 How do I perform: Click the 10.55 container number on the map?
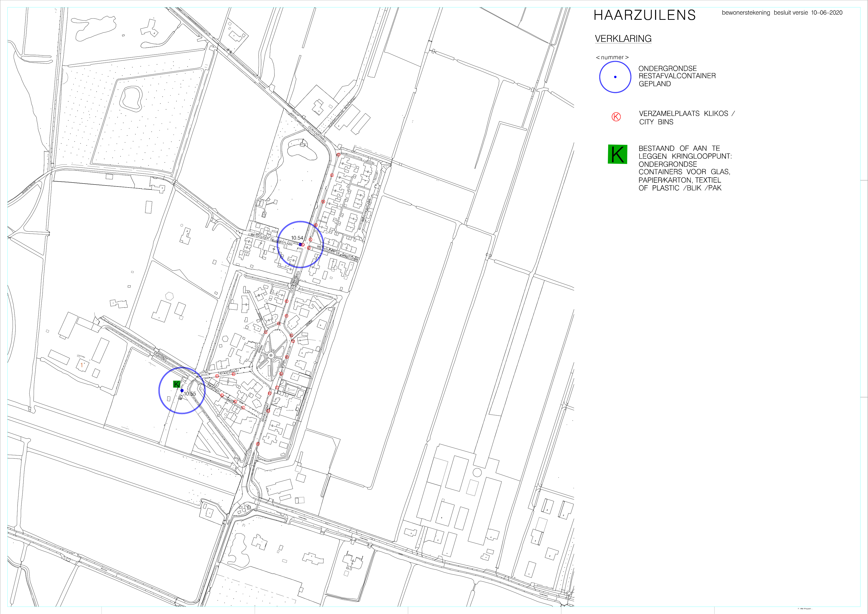click(190, 394)
